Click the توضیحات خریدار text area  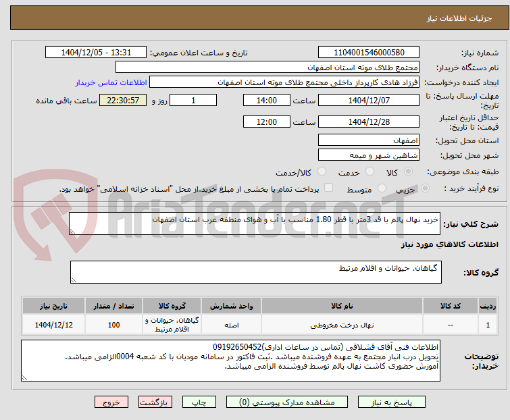[x=230, y=361]
